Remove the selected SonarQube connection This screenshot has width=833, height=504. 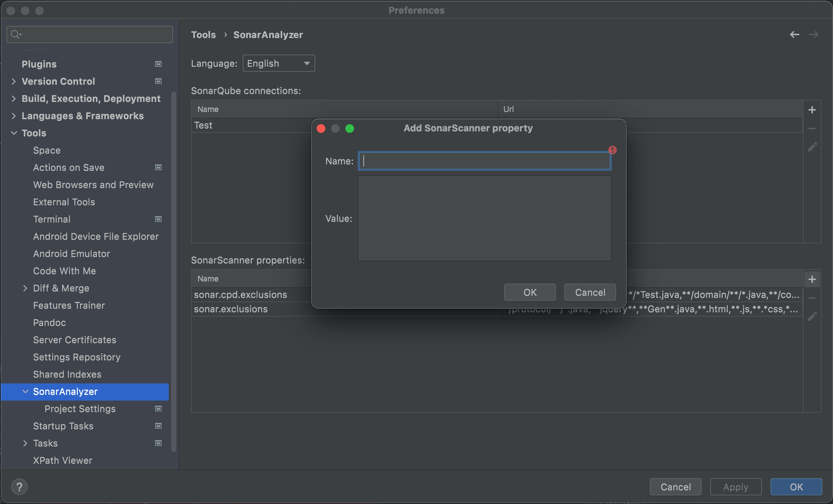pyautogui.click(x=812, y=129)
